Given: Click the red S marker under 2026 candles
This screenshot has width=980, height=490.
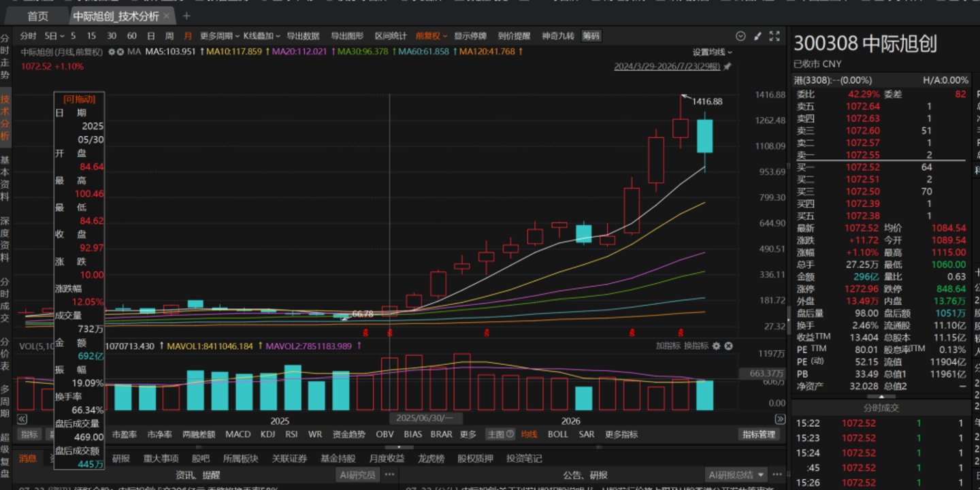Looking at the screenshot, I should point(632,333).
